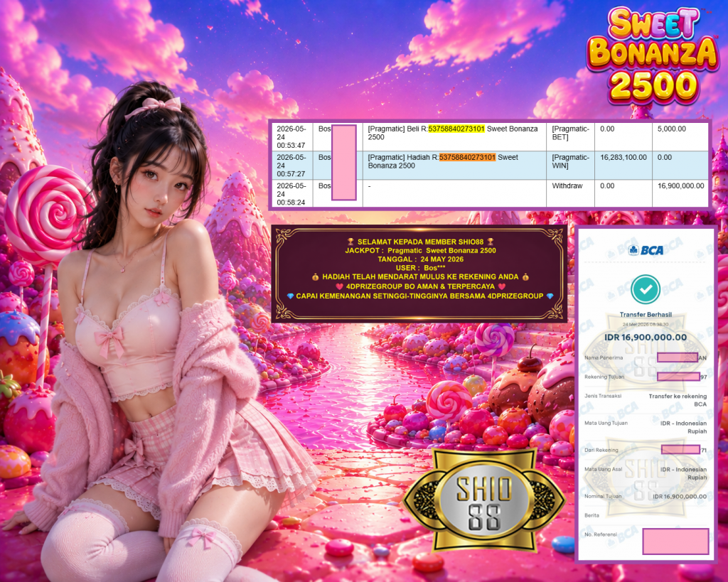Click the USER : Bos*** line

(x=420, y=268)
